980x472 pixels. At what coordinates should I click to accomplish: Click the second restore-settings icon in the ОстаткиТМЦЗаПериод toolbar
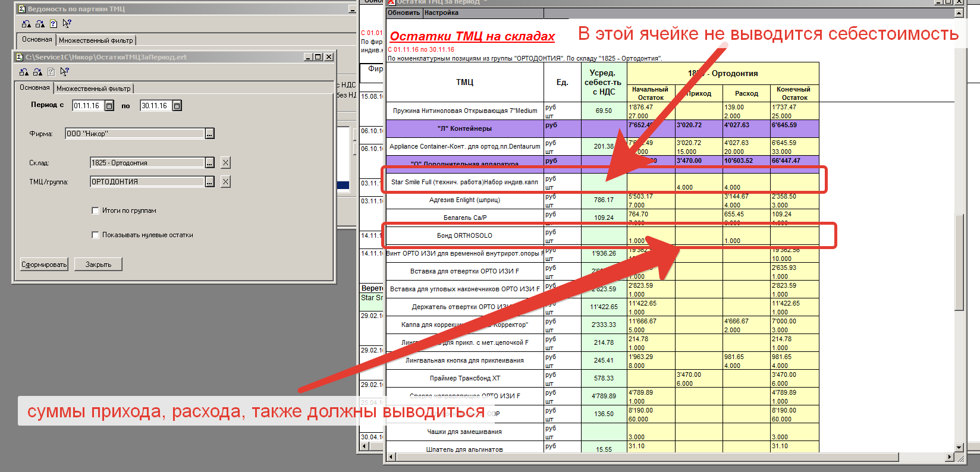pyautogui.click(x=37, y=72)
